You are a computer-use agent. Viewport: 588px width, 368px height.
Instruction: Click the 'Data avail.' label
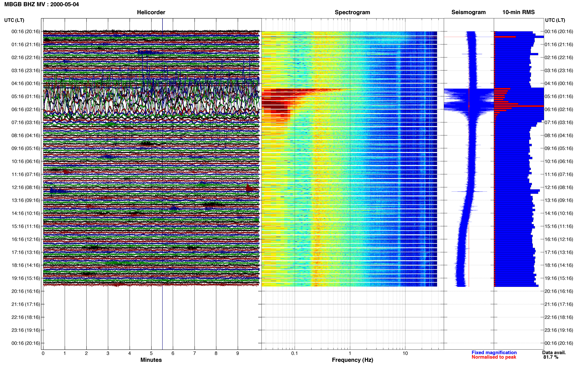[x=554, y=352]
